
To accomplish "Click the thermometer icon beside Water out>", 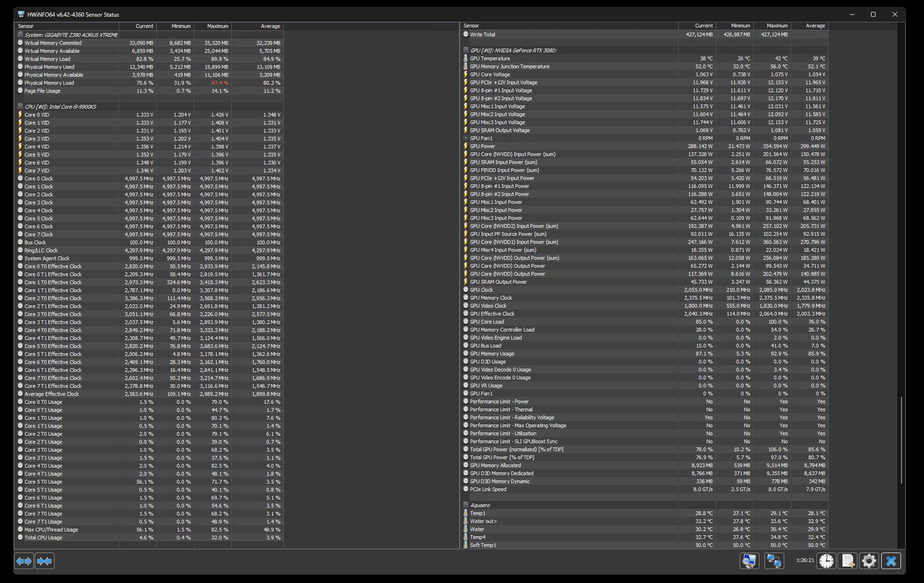I will point(466,521).
